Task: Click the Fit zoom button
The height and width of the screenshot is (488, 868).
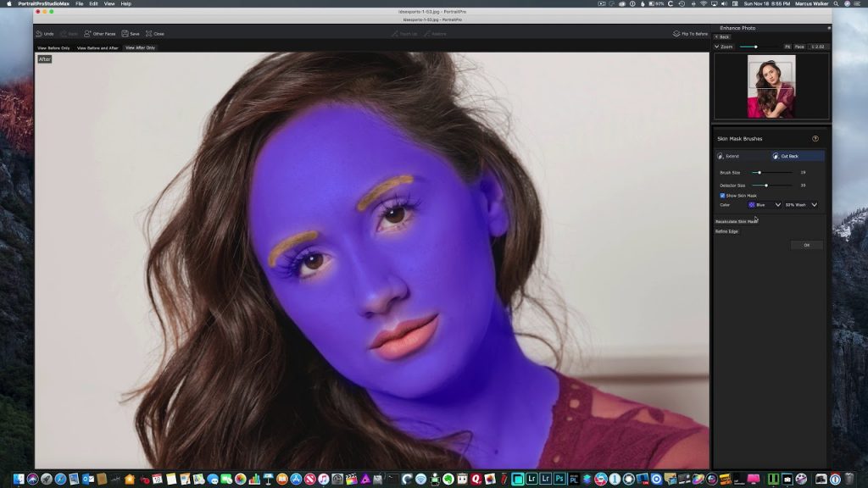Action: (787, 47)
